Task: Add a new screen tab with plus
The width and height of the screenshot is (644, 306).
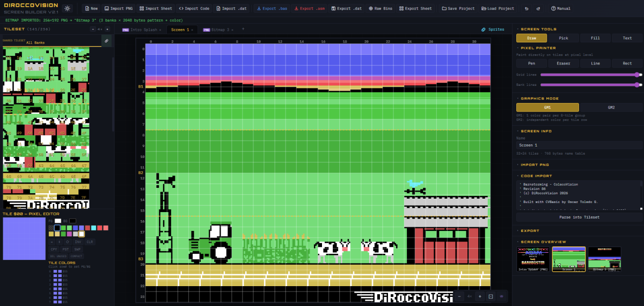Action: point(243,29)
